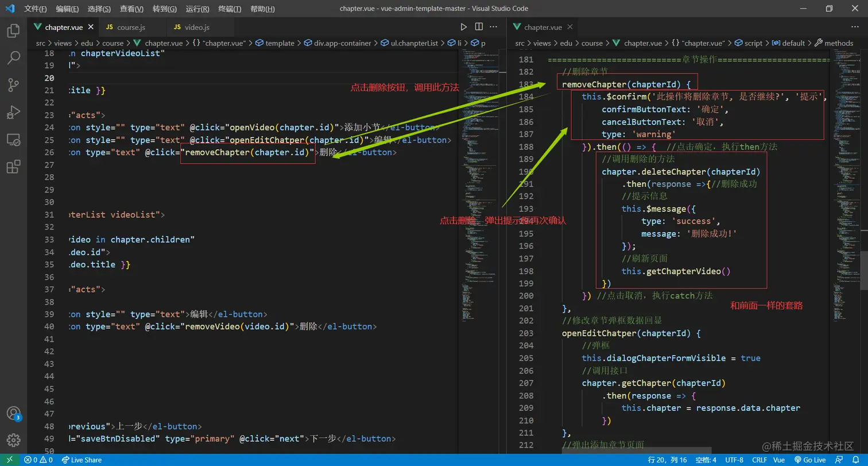Open More Actions for the right editor group
This screenshot has height=466, width=868.
[856, 27]
